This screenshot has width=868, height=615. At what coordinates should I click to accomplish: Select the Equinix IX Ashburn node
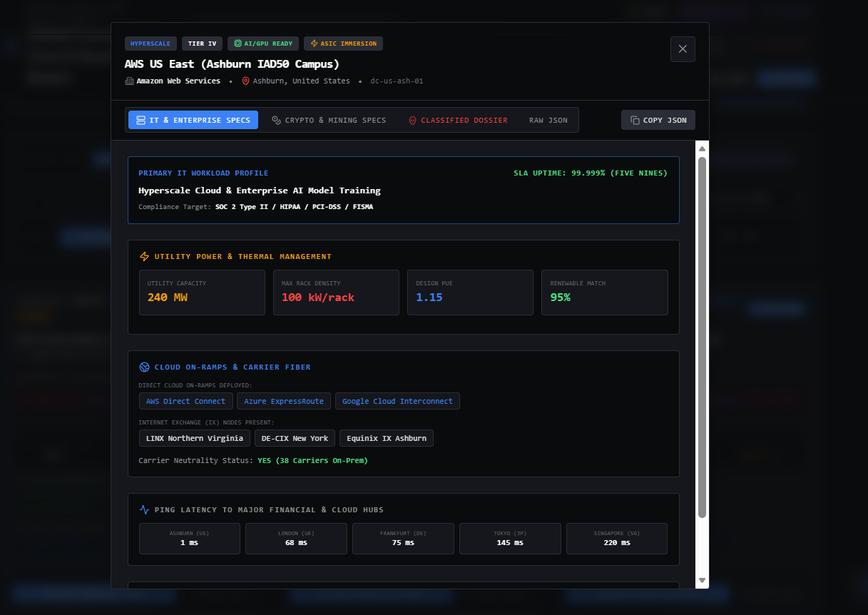(x=387, y=438)
